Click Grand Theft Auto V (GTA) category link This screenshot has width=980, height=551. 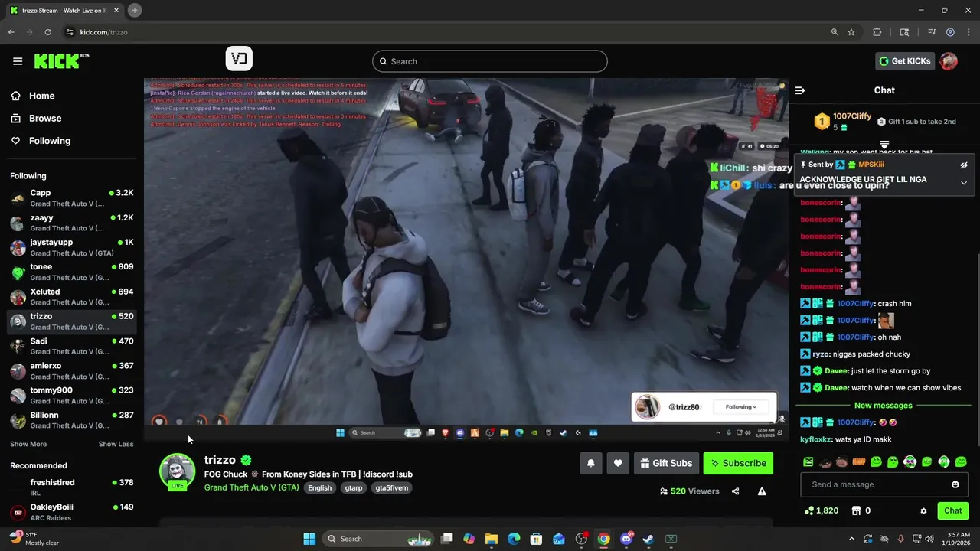pos(251,487)
